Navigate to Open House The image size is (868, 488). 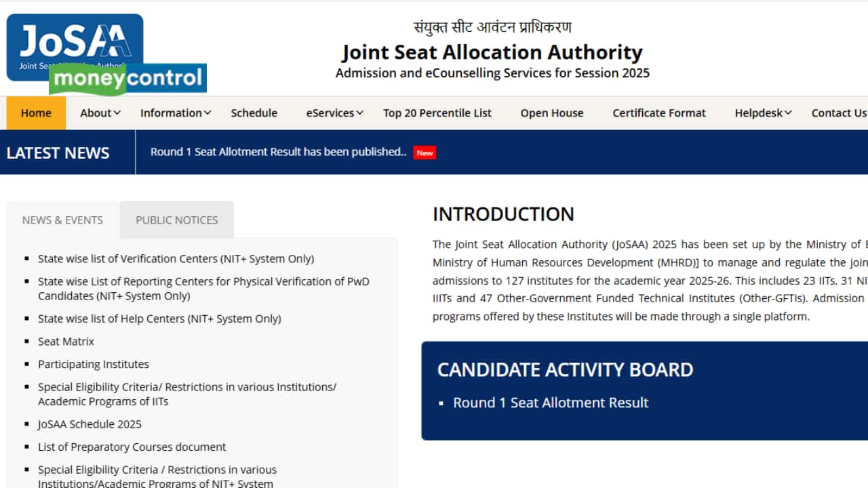click(551, 113)
